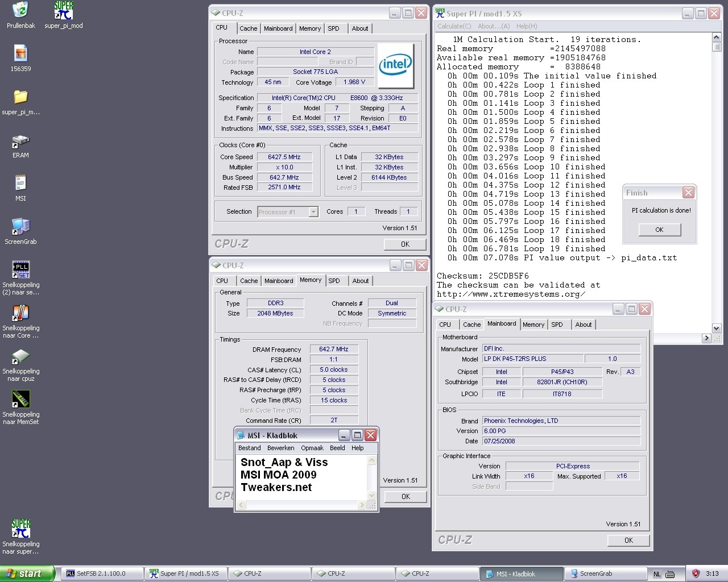This screenshot has height=582, width=728.
Task: Click Super PI vertical scrollbar up arrow
Action: coord(717,37)
